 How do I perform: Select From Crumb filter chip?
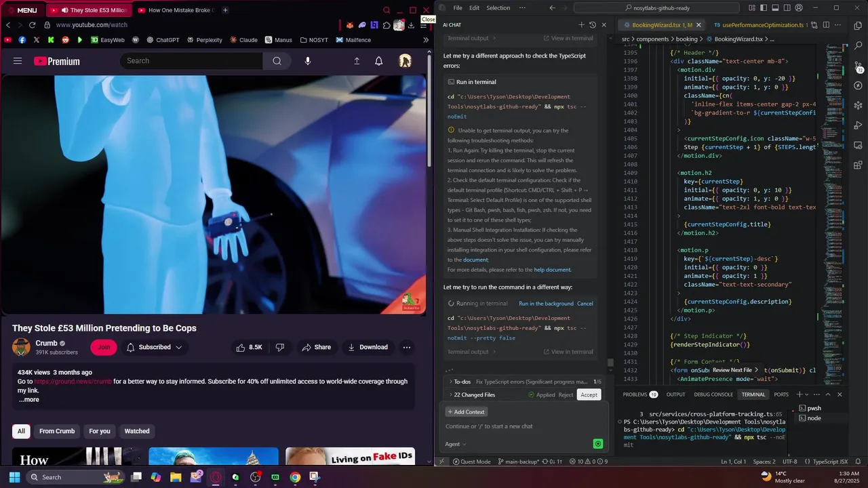coord(57,431)
